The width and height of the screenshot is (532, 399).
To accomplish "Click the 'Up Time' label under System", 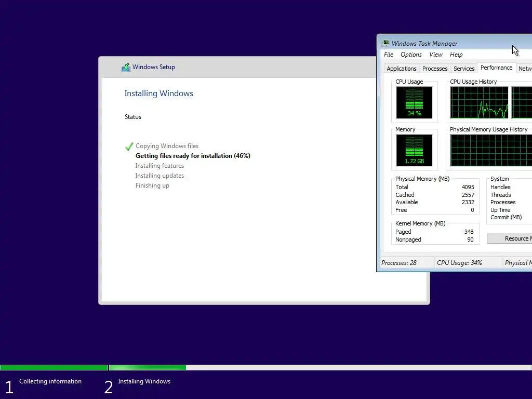I will tap(500, 210).
